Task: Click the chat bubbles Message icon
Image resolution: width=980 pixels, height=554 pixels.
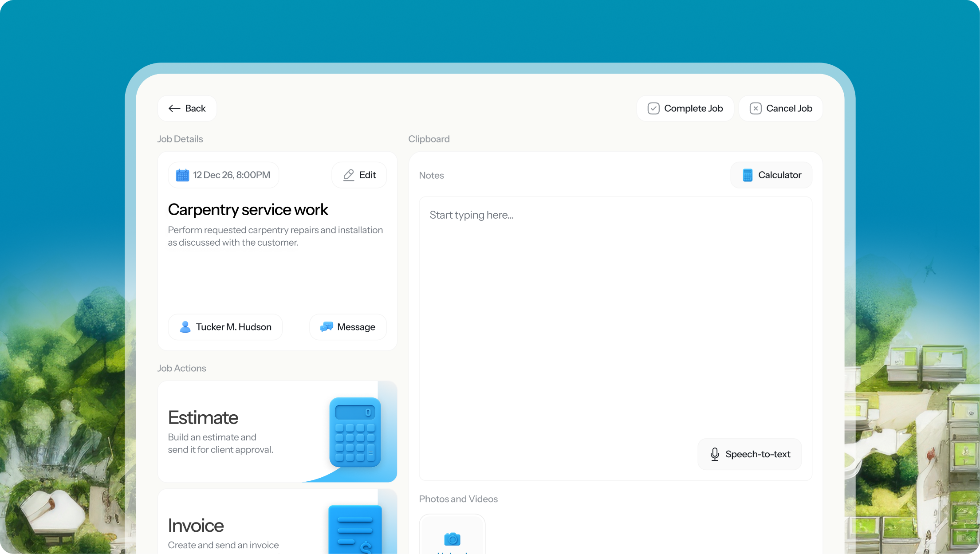Action: pos(327,327)
